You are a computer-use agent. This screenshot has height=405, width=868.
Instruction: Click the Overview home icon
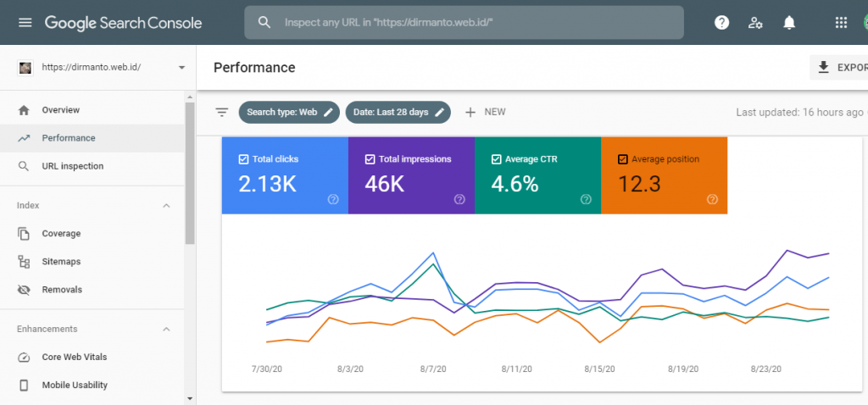coord(24,110)
